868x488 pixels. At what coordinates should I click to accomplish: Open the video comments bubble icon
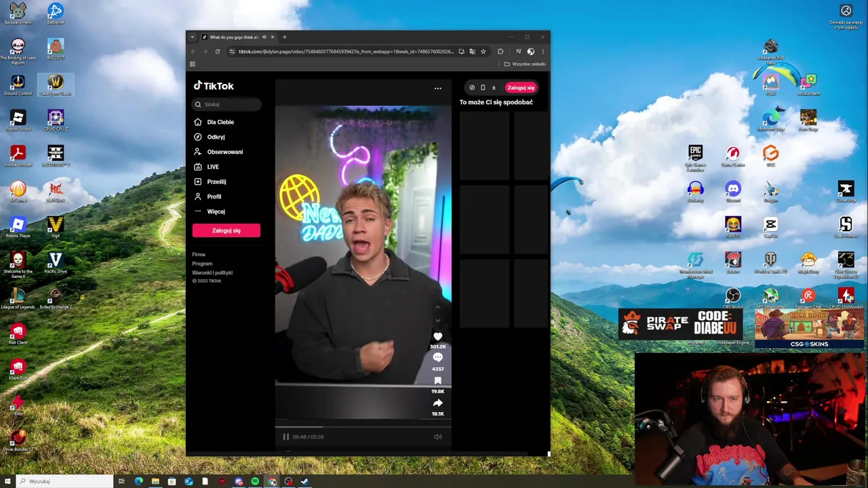437,358
